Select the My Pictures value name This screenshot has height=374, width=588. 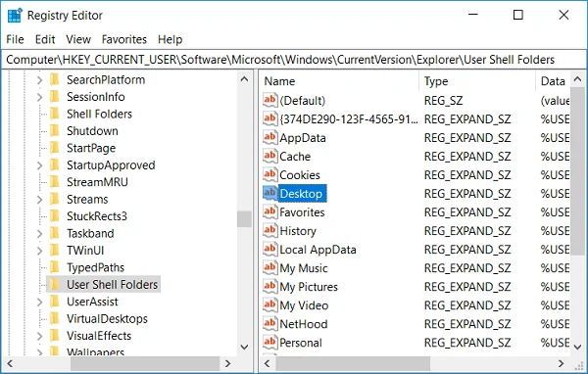pos(309,287)
